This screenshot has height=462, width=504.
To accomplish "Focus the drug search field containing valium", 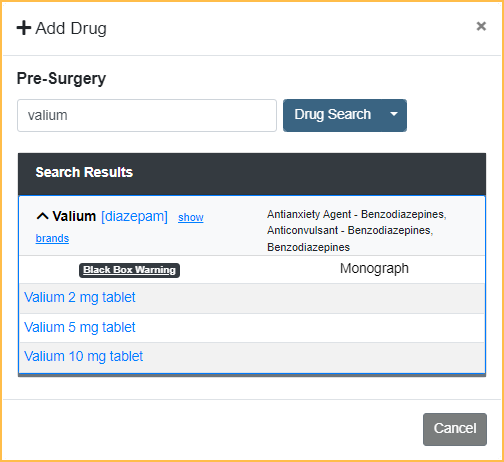I will 147,115.
